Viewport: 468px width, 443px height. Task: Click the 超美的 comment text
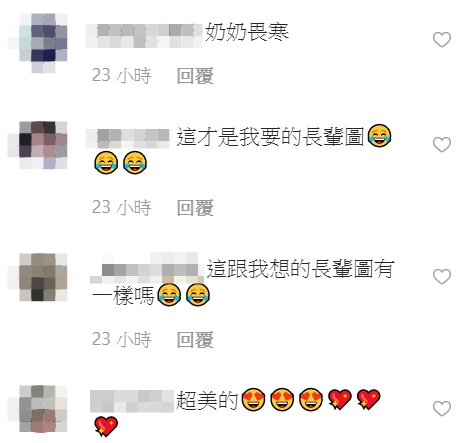click(x=207, y=400)
